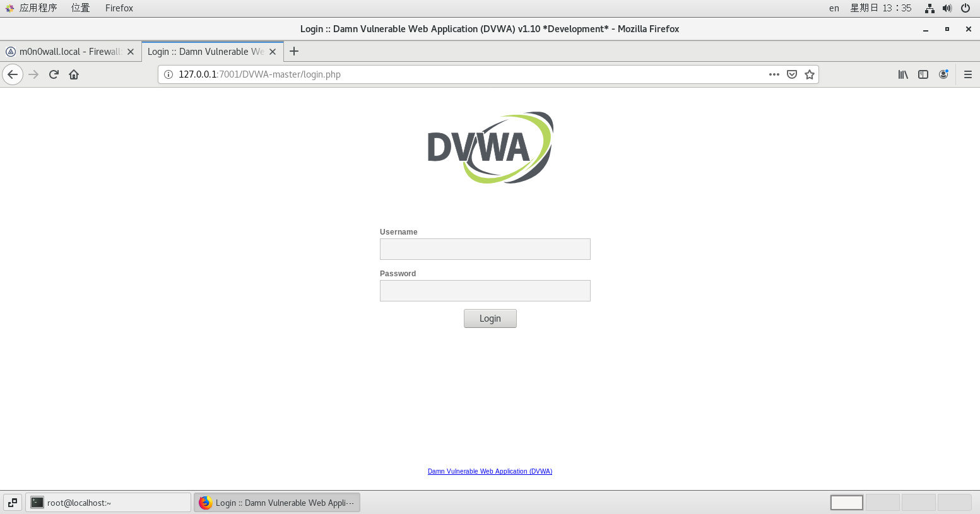Go back with the back arrow
980x514 pixels.
pyautogui.click(x=13, y=74)
